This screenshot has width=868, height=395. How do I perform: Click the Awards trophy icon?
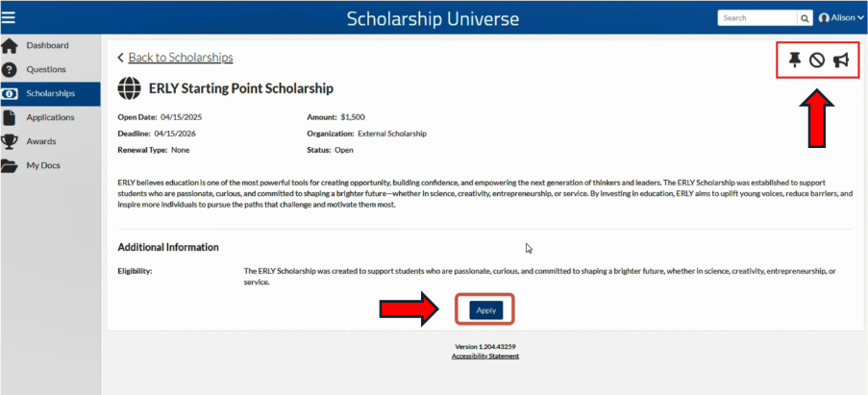(x=10, y=141)
